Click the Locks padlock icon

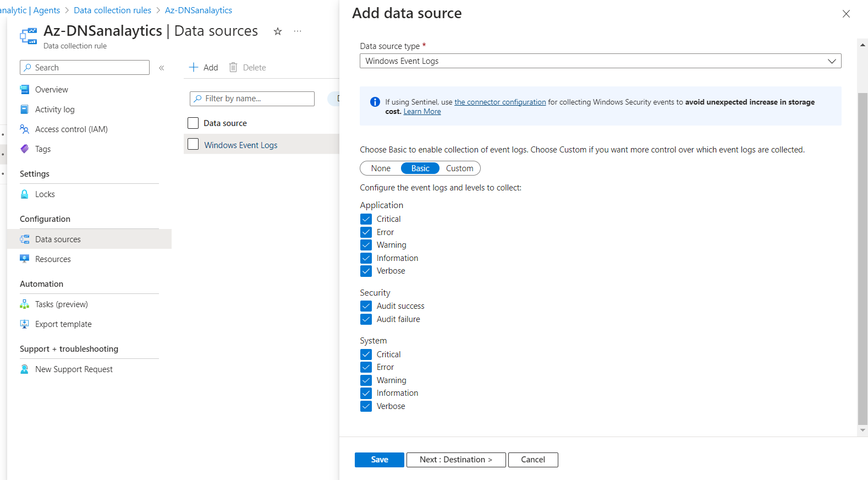(x=25, y=194)
